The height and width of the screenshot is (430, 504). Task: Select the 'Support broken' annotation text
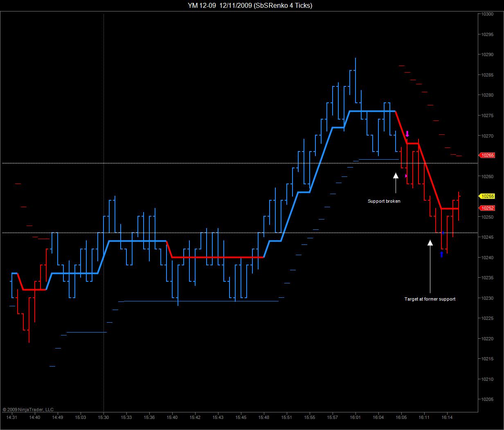(384, 201)
